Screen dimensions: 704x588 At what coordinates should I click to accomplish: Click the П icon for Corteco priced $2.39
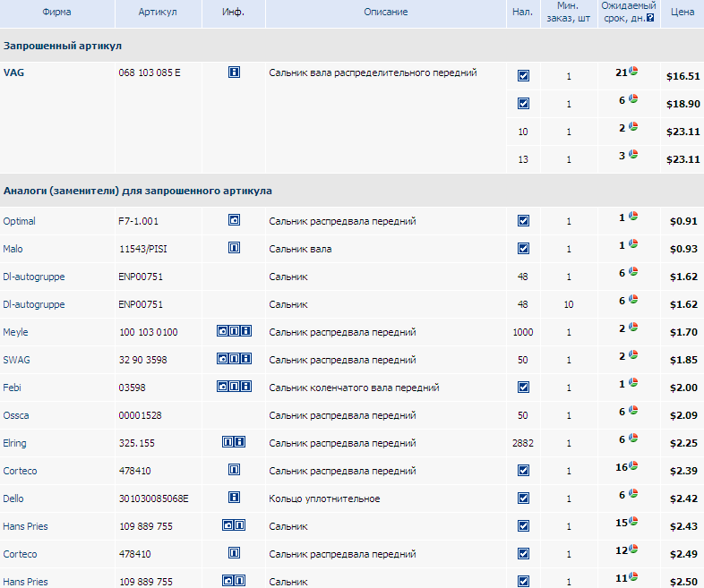pos(234,470)
